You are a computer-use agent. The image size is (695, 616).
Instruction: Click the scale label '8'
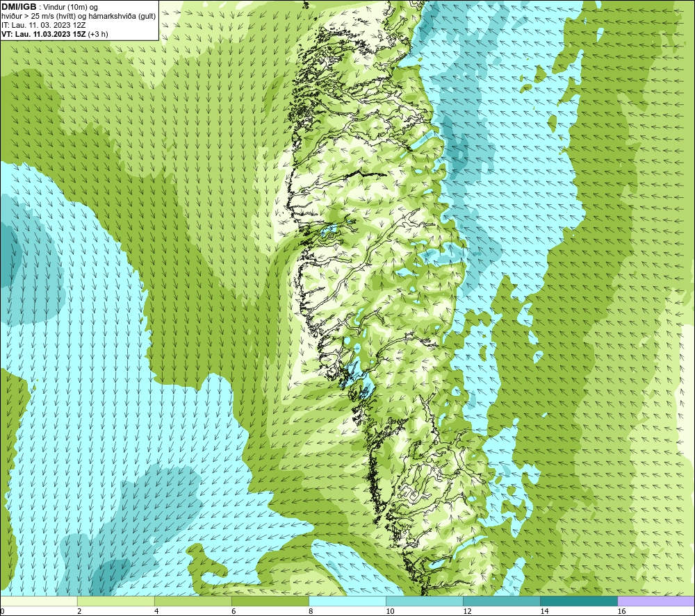310,611
